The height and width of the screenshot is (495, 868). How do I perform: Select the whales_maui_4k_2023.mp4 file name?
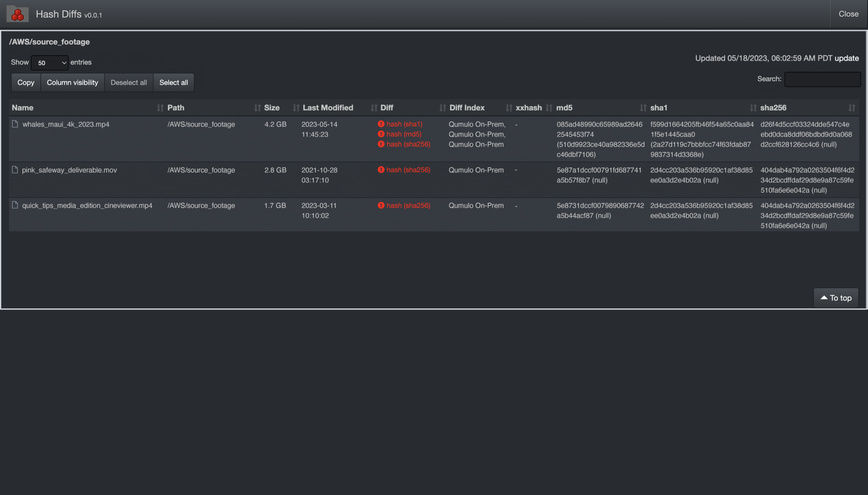(x=66, y=124)
